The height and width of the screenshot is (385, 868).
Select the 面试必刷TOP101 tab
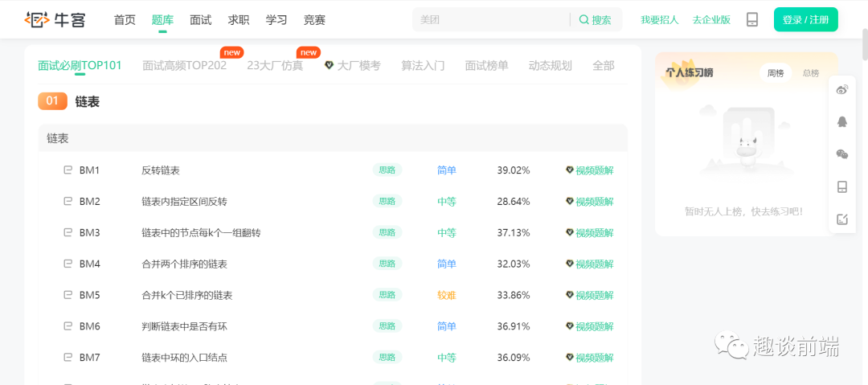80,65
